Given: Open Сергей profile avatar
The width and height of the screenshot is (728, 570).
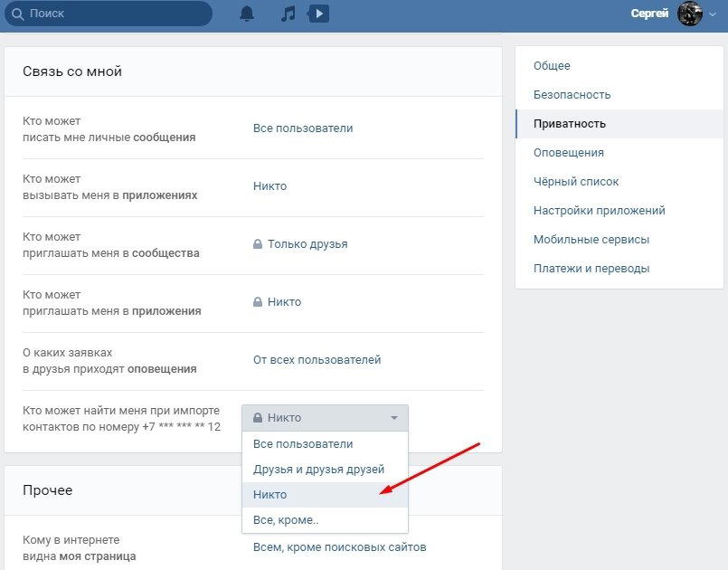Looking at the screenshot, I should click(x=689, y=14).
